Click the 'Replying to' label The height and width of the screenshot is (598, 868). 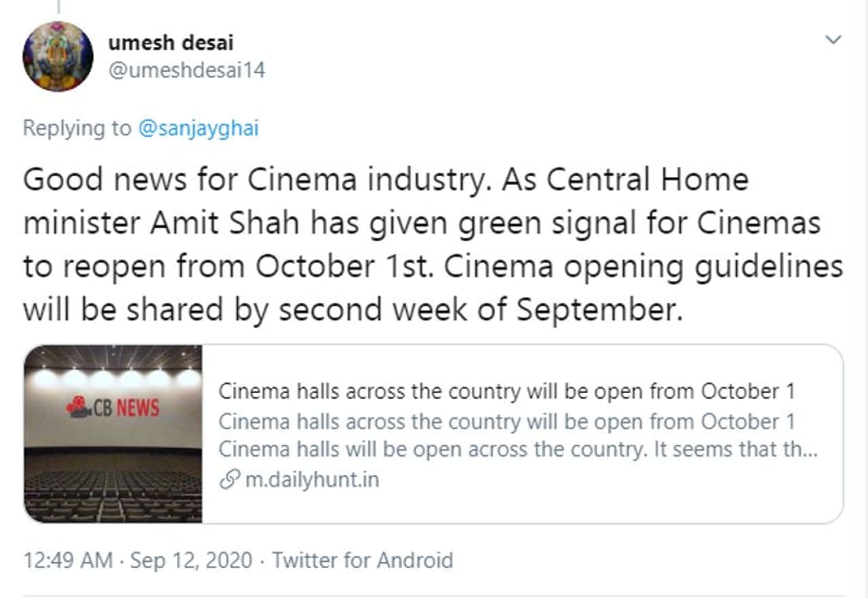point(77,128)
